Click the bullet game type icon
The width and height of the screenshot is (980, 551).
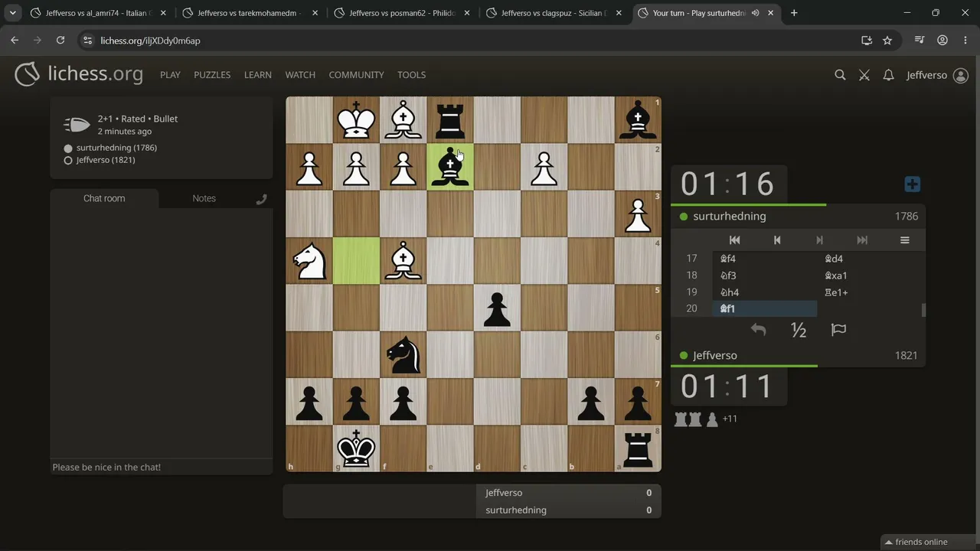pyautogui.click(x=77, y=125)
